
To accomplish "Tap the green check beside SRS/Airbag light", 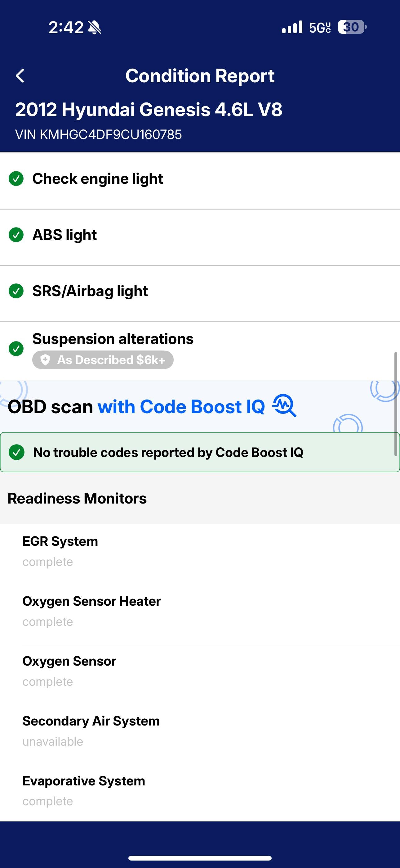I will pos(16,291).
